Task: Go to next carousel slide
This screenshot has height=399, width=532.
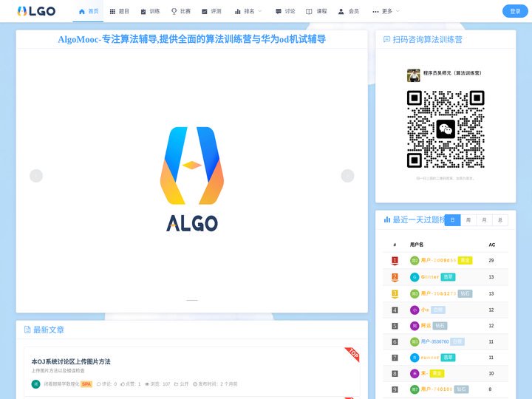Action: (x=347, y=176)
